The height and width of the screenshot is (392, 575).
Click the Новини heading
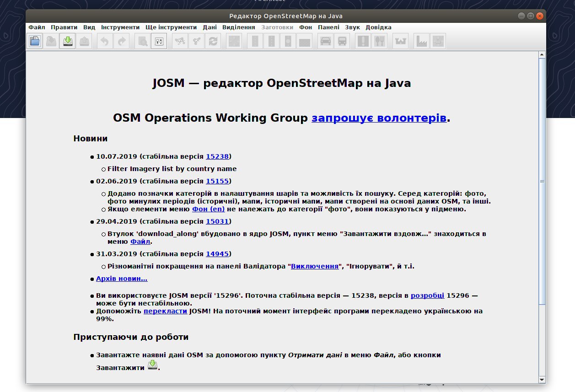(91, 139)
